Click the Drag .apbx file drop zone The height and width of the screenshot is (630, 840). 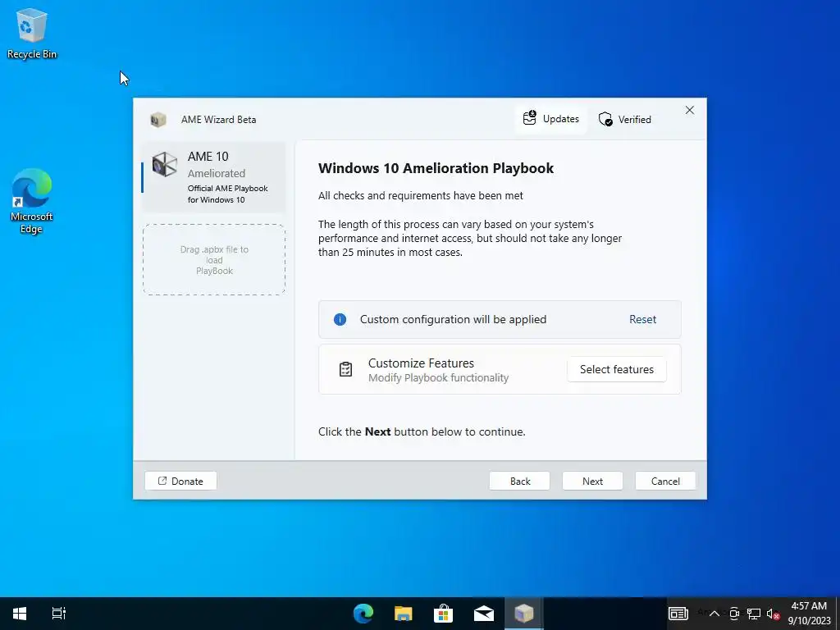pyautogui.click(x=214, y=260)
